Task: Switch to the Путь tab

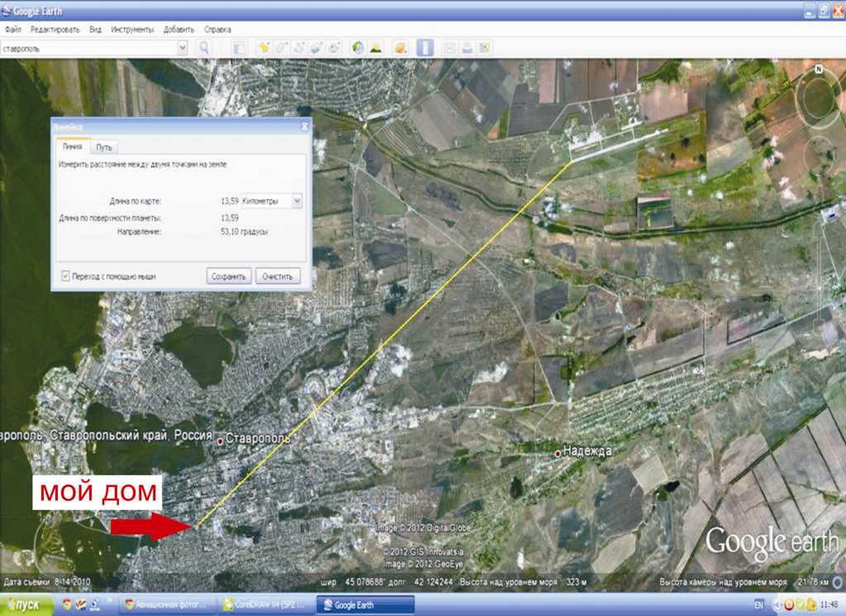Action: [x=104, y=147]
